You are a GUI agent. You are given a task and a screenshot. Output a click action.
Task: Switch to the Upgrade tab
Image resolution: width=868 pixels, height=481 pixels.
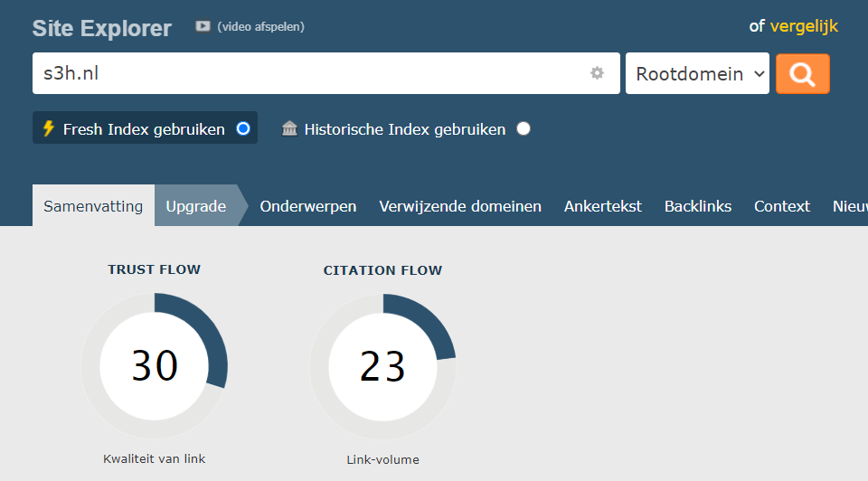tap(196, 206)
